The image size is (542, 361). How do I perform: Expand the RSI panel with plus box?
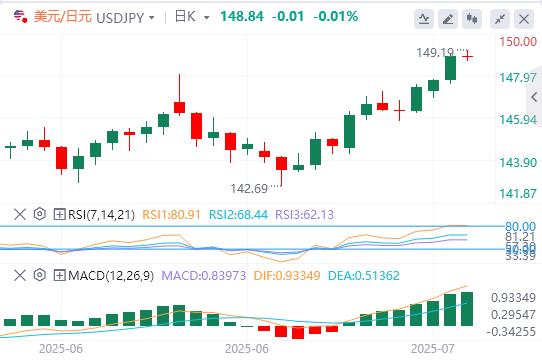tap(59, 214)
